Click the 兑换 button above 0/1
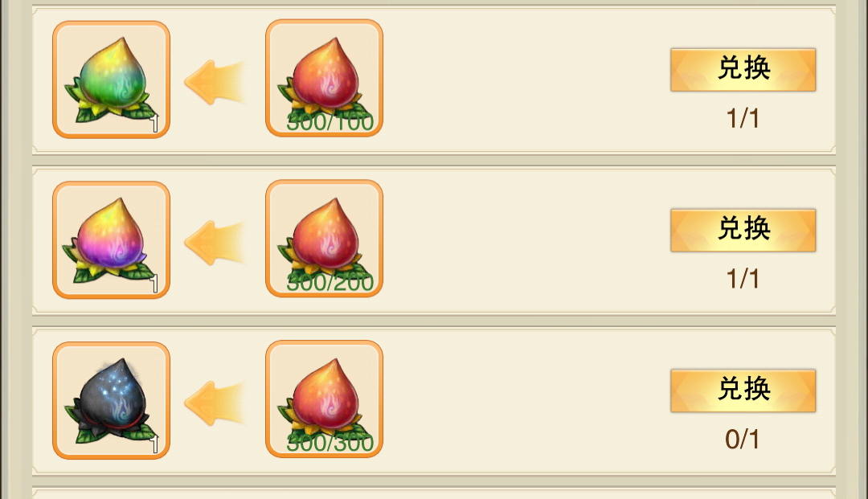 point(743,391)
